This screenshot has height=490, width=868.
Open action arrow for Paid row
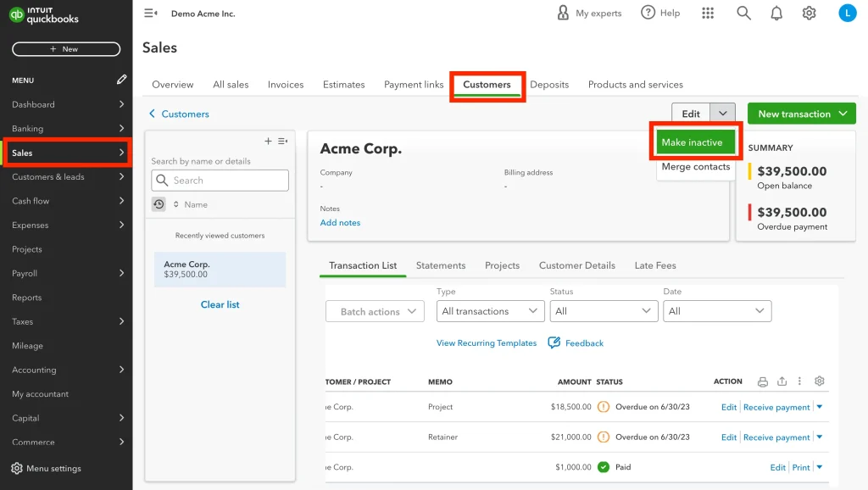pos(820,467)
